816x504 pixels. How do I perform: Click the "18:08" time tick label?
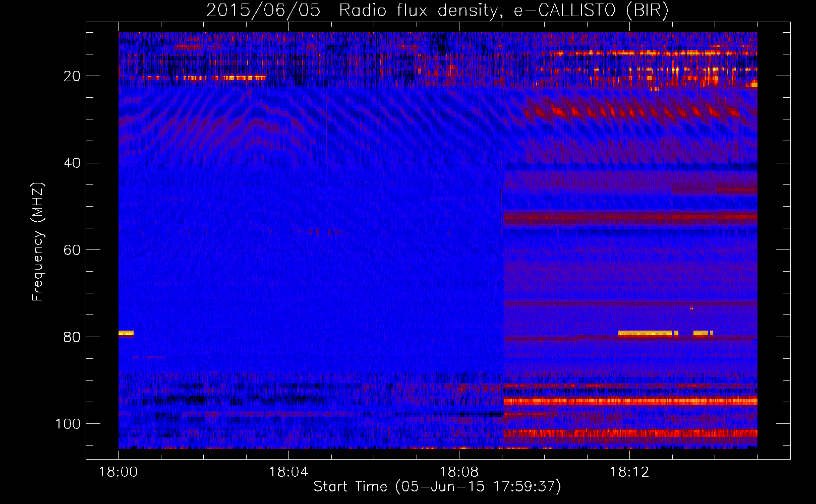click(x=459, y=472)
